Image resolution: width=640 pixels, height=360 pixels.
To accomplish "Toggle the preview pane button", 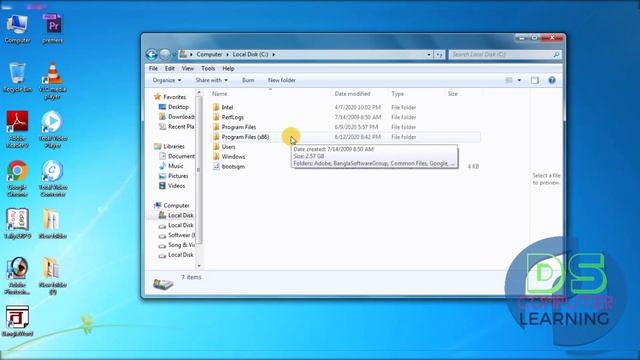I will tap(535, 80).
